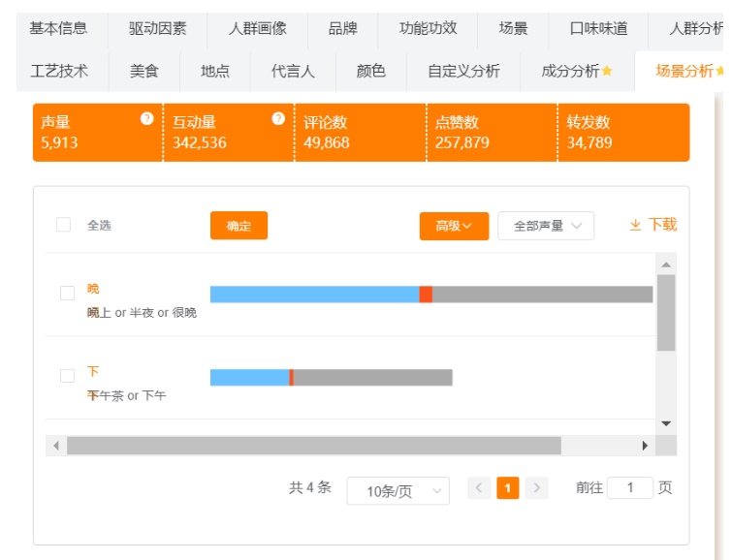Click blue segment of 晚 bar

click(315, 295)
